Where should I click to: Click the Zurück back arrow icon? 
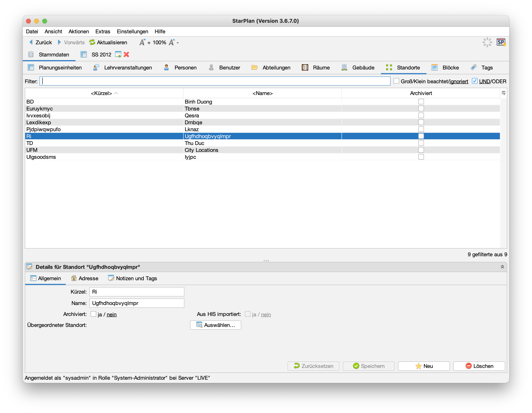pyautogui.click(x=31, y=42)
